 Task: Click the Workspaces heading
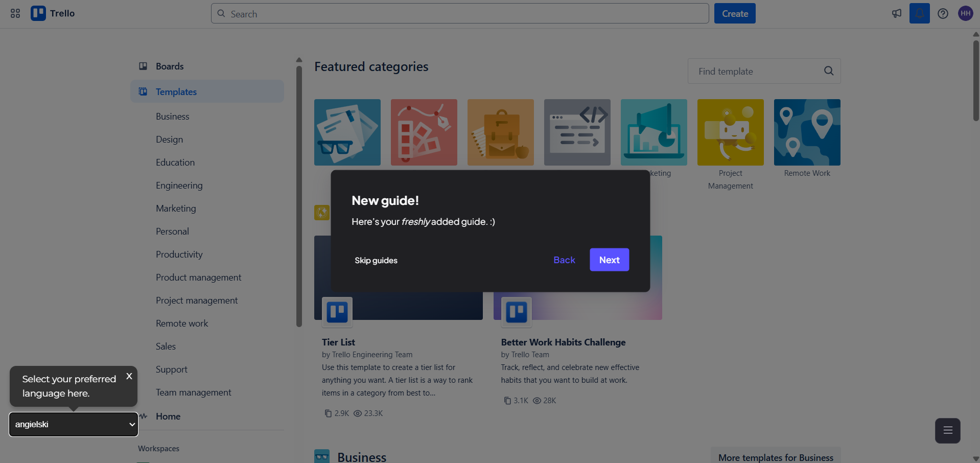pyautogui.click(x=158, y=448)
